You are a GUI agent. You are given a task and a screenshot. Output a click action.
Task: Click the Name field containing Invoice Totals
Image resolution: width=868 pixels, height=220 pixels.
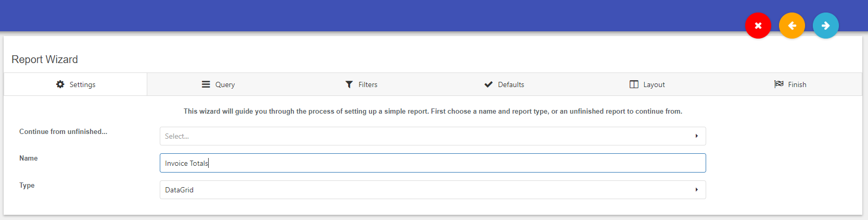(432, 163)
